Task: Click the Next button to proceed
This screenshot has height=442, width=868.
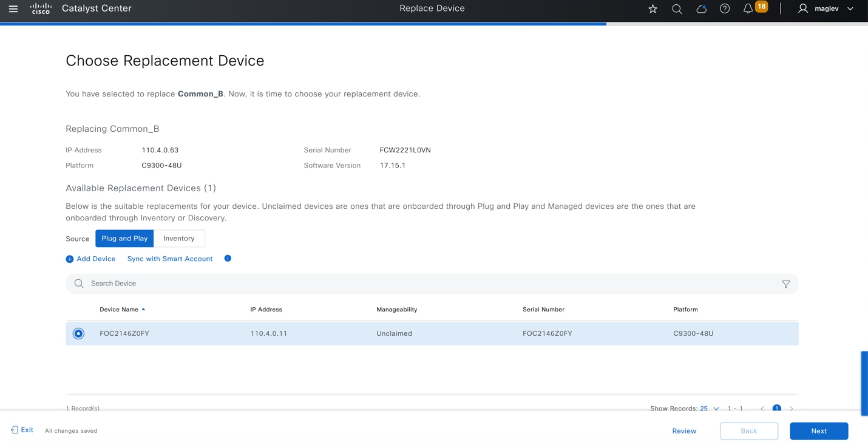Action: click(x=818, y=430)
